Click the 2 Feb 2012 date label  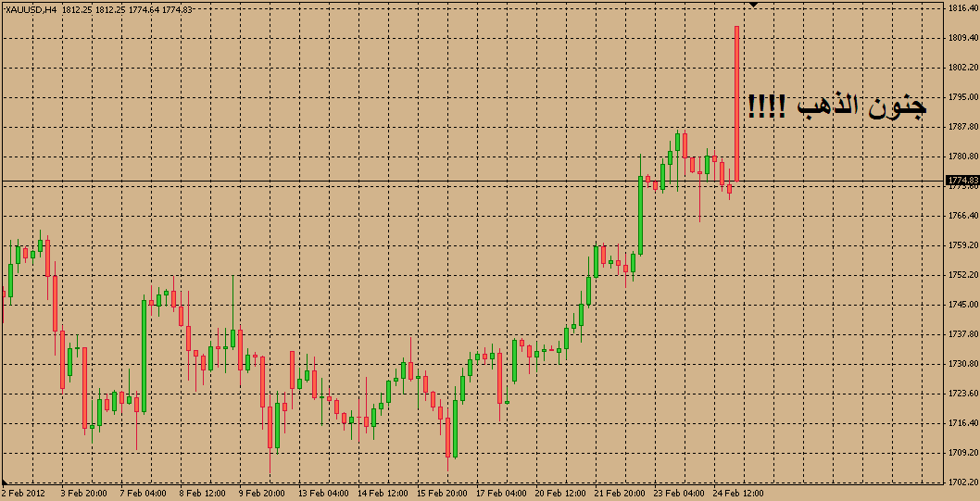pyautogui.click(x=22, y=494)
